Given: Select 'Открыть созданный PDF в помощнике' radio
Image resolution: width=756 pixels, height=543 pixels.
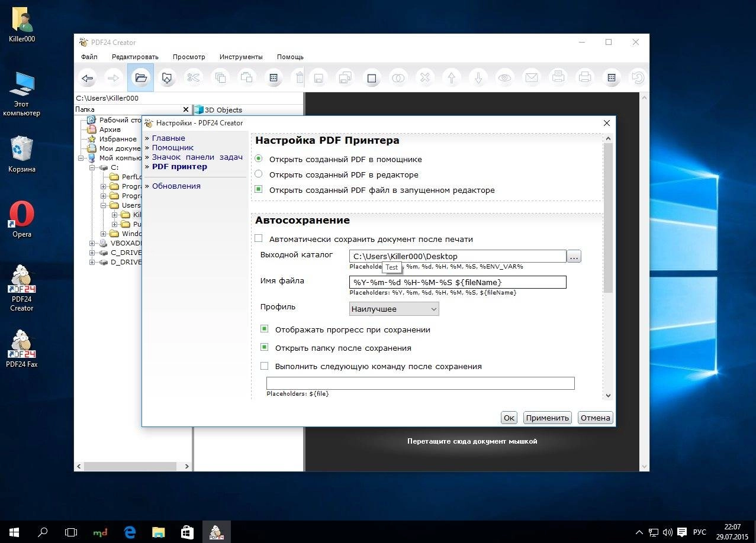Looking at the screenshot, I should point(258,159).
